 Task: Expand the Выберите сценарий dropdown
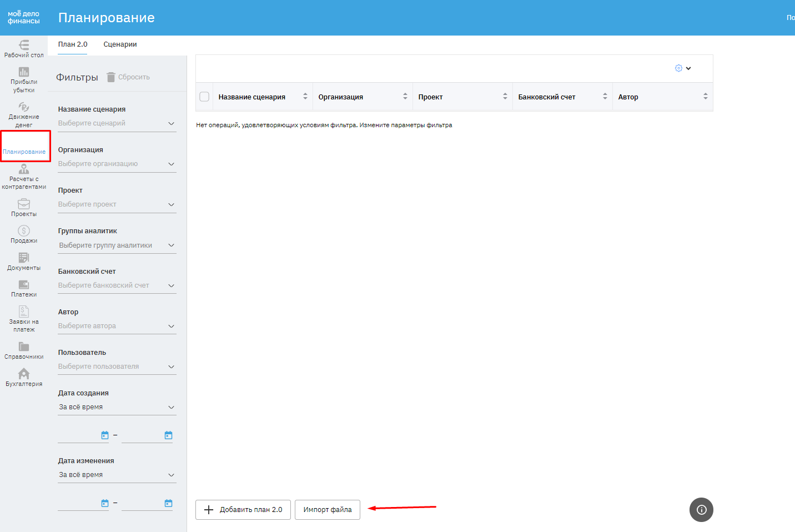[117, 123]
